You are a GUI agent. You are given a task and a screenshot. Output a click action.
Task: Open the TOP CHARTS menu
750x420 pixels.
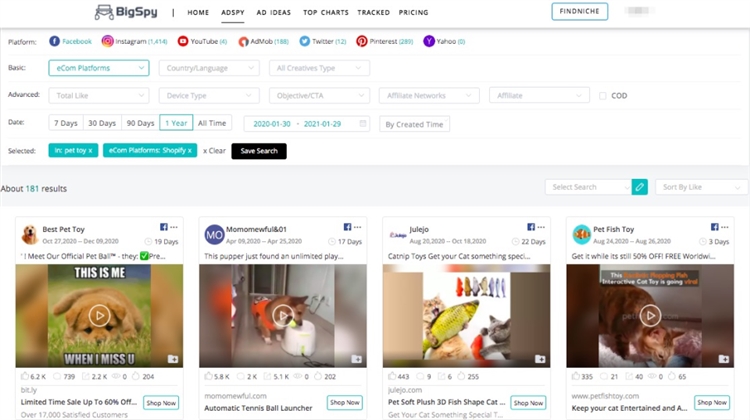[326, 12]
